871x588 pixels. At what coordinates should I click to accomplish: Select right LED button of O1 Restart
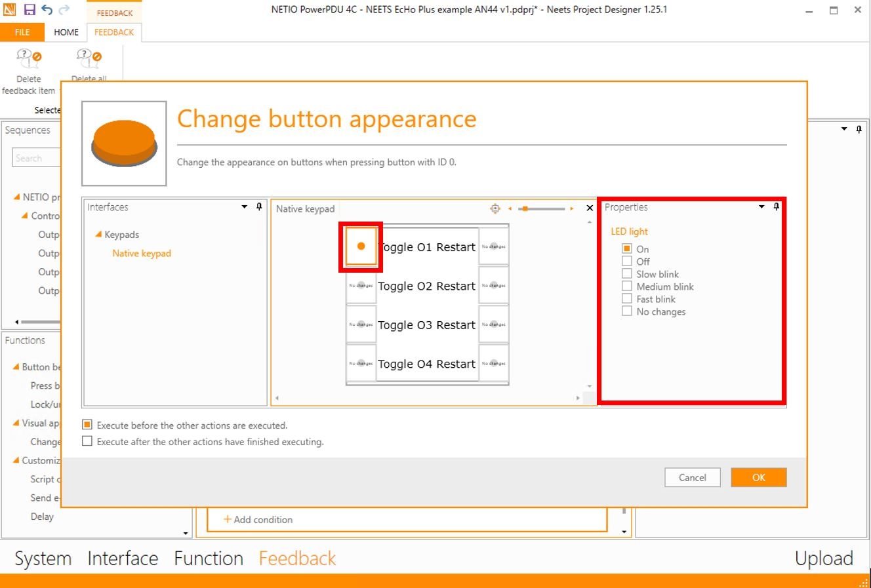click(494, 246)
